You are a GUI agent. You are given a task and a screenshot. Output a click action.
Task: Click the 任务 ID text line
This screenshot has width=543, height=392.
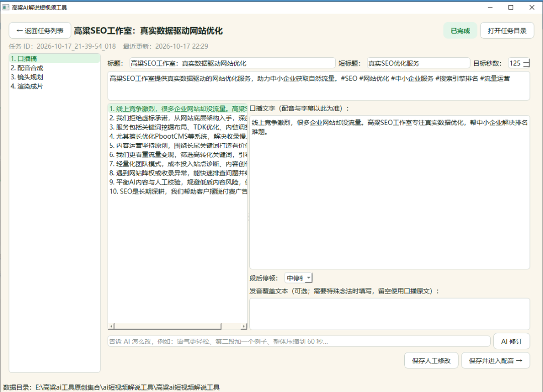click(x=62, y=46)
